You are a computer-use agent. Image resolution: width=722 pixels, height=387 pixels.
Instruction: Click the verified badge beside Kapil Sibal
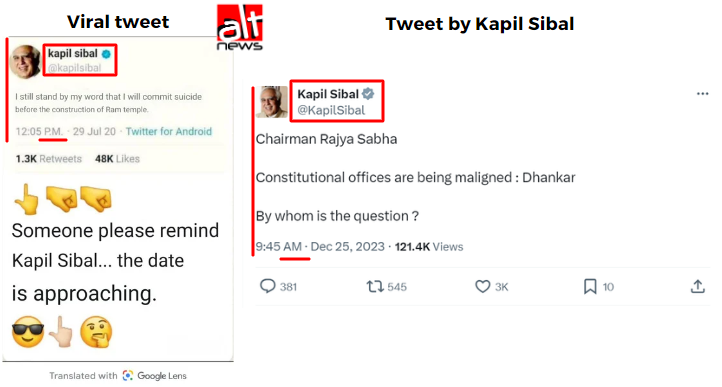click(368, 94)
